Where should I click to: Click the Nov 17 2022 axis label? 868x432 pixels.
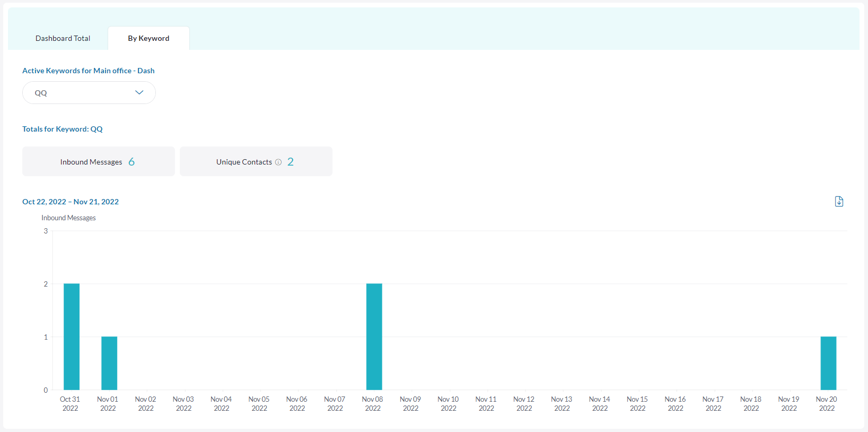click(713, 403)
